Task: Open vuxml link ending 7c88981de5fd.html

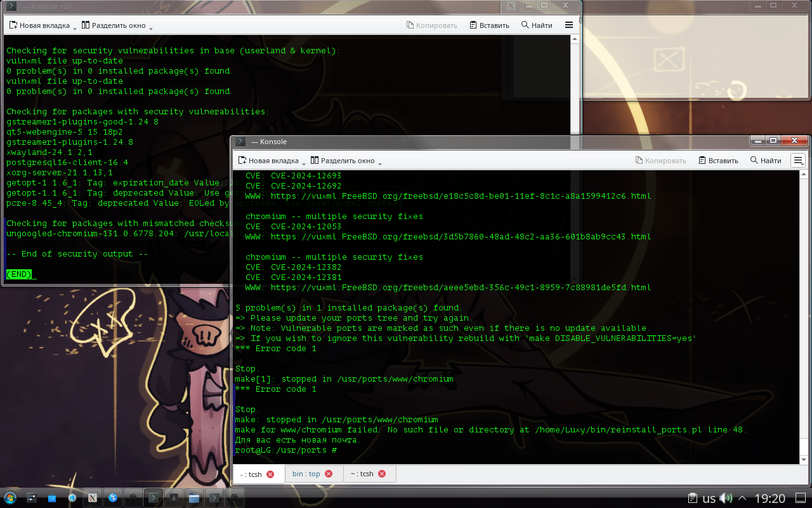Action: [461, 288]
